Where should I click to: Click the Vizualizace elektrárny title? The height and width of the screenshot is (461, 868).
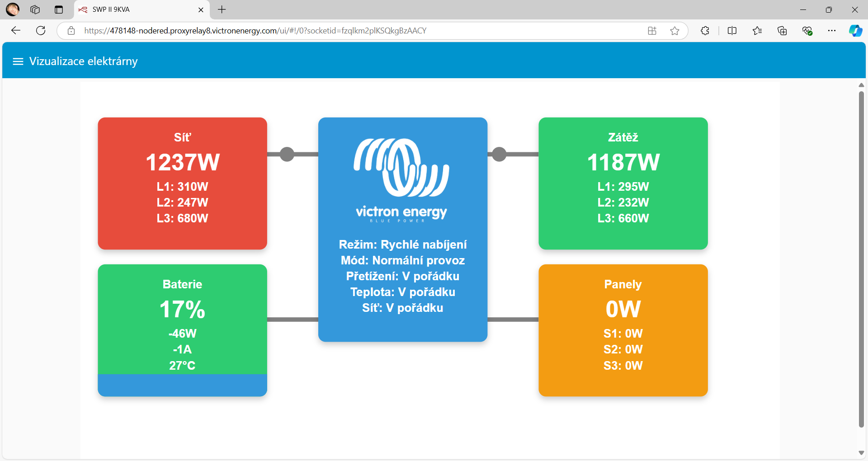pyautogui.click(x=84, y=61)
